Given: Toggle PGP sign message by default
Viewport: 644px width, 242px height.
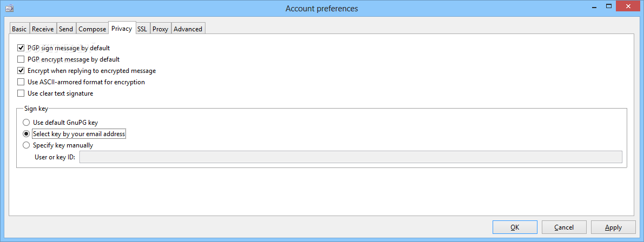Looking at the screenshot, I should coord(21,48).
